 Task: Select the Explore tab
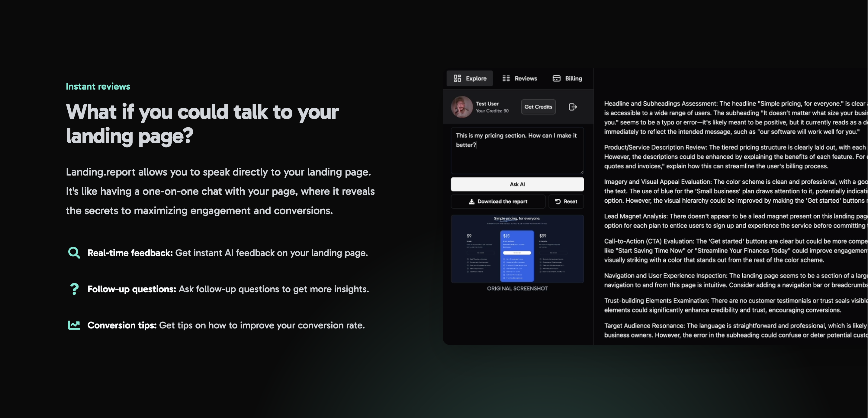470,78
